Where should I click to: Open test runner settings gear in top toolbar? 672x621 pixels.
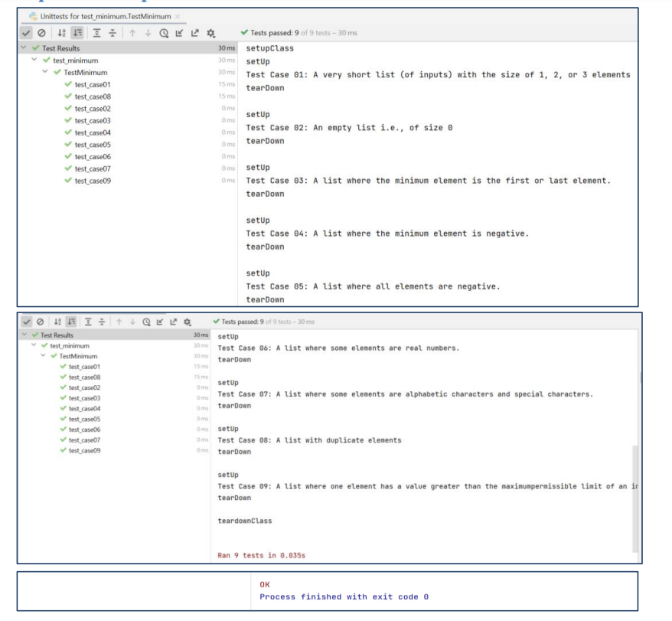click(210, 33)
